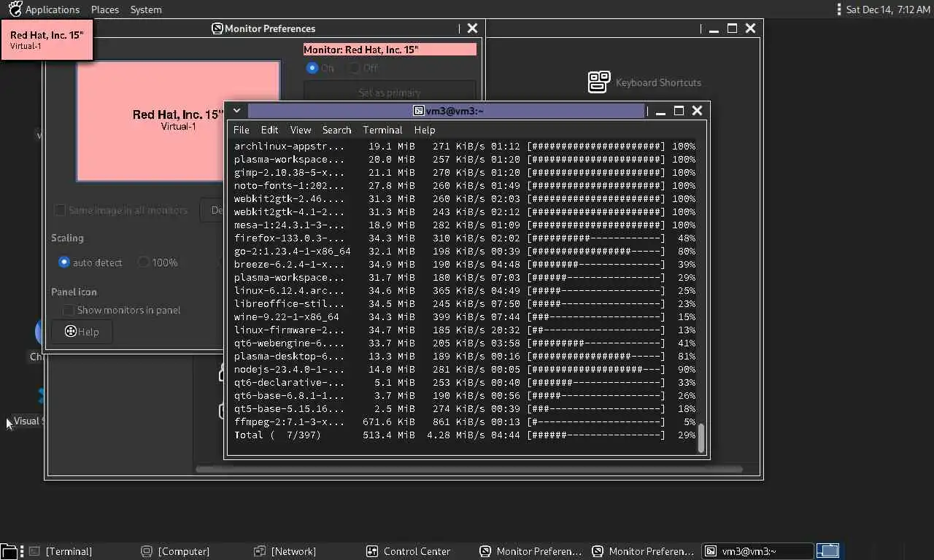Click the Monitor Preferences titlebar icon
This screenshot has width=934, height=560.
click(217, 28)
